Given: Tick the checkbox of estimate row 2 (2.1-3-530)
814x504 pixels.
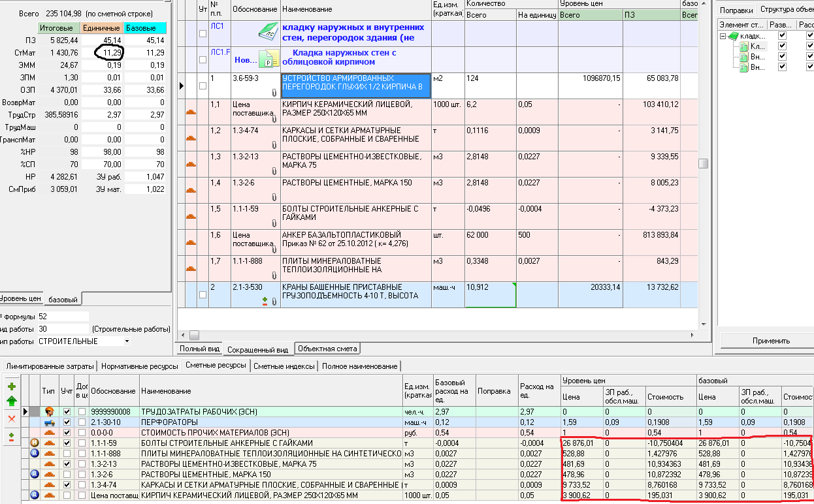Looking at the screenshot, I should point(203,295).
